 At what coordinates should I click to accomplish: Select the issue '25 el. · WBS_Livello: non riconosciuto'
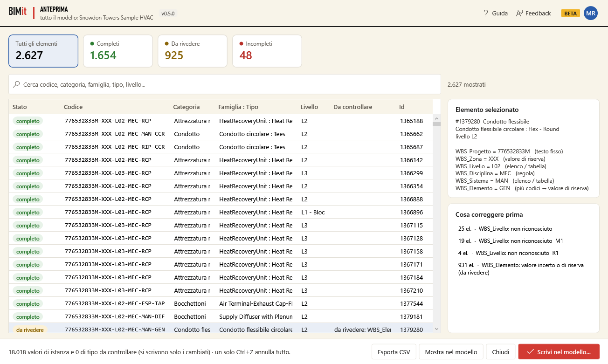[505, 229]
